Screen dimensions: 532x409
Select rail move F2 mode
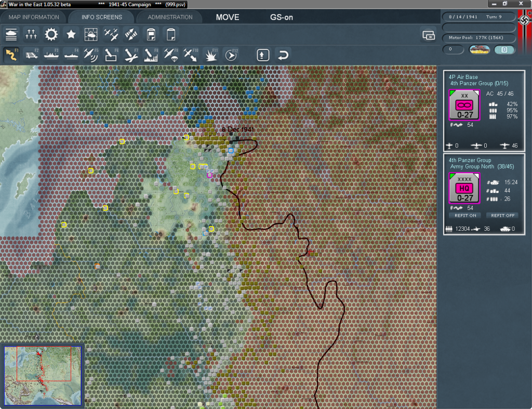pyautogui.click(x=31, y=55)
